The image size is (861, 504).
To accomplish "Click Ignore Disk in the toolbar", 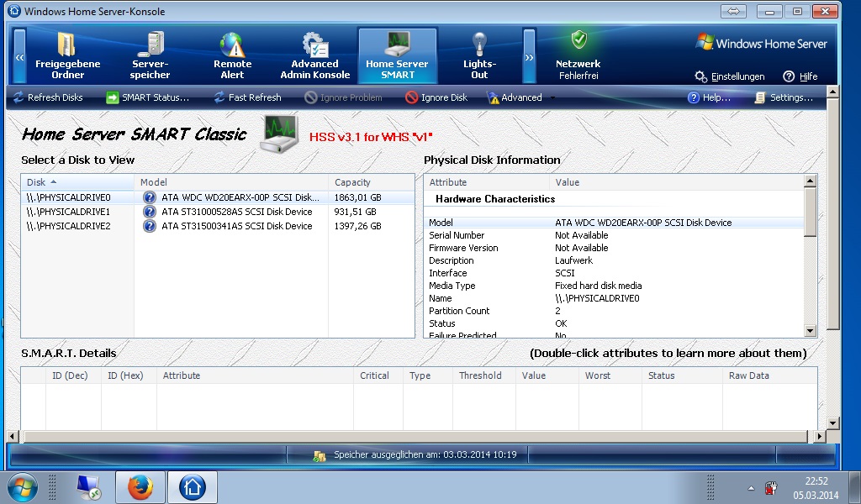I will (x=436, y=97).
